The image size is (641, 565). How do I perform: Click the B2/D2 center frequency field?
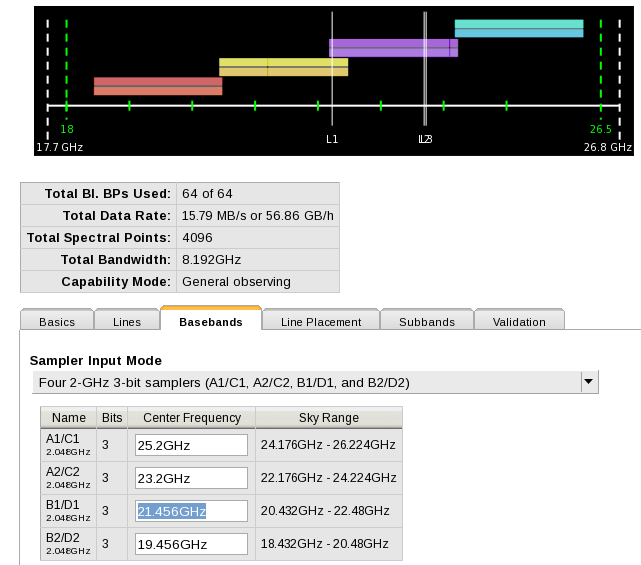191,544
